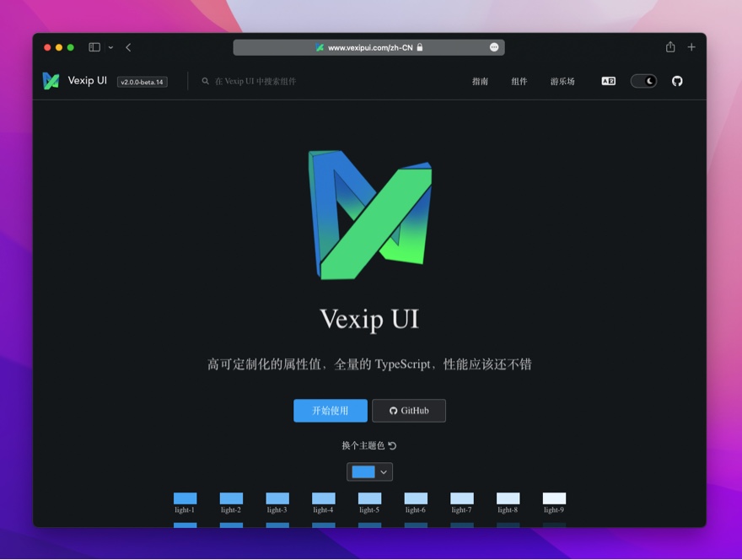Screen dimensions: 742x560
Task: Click the language translation icon in navbar
Action: click(x=608, y=80)
